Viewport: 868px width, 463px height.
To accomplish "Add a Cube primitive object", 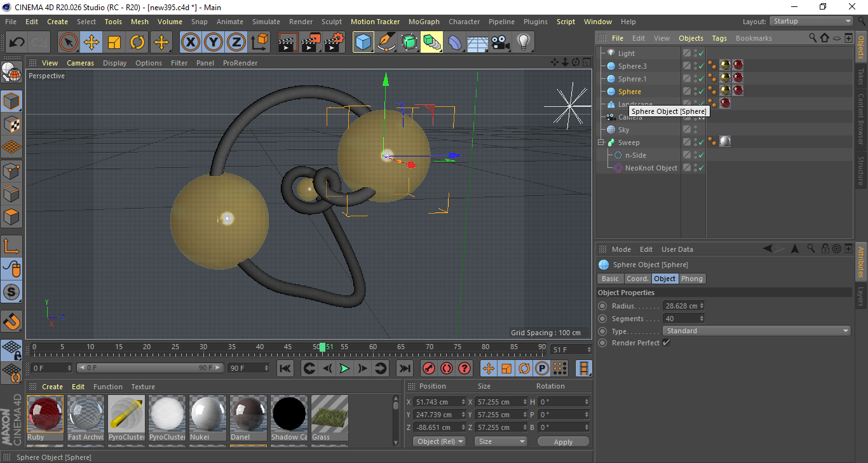I will [x=363, y=43].
